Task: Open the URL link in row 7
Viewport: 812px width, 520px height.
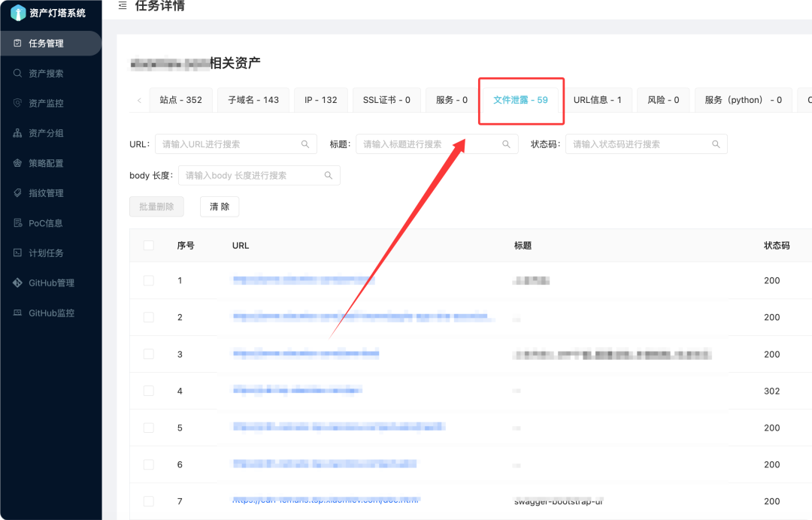Action: tap(326, 500)
